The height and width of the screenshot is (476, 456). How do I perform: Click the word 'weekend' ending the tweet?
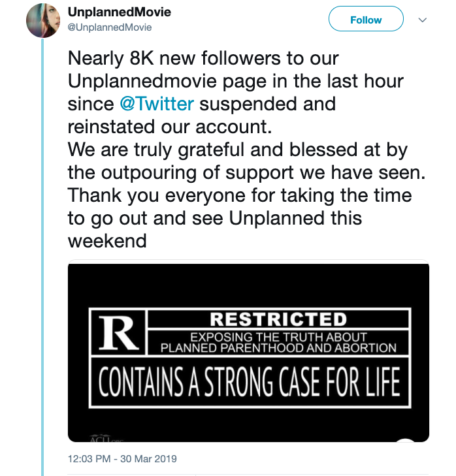107,241
